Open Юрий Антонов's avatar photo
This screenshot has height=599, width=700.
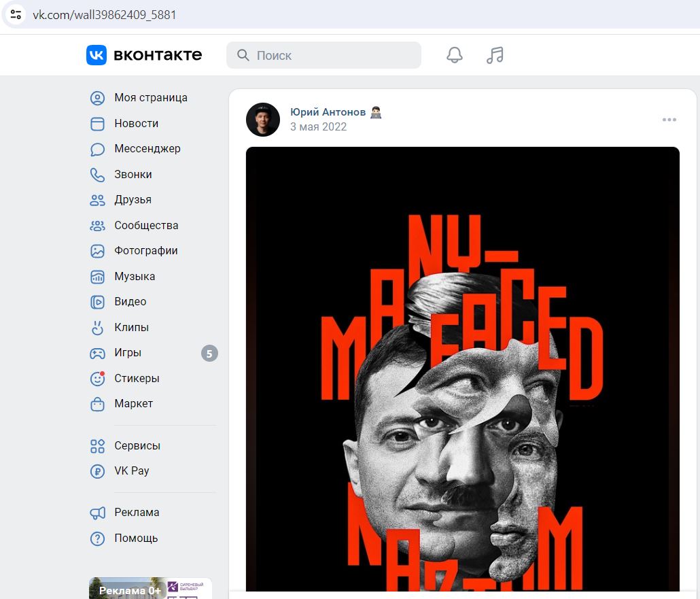coord(263,120)
